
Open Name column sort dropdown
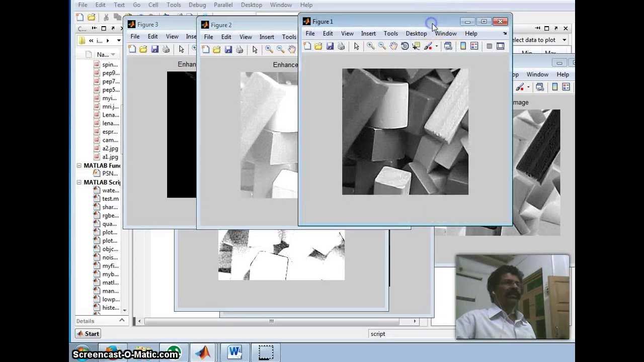[113, 54]
